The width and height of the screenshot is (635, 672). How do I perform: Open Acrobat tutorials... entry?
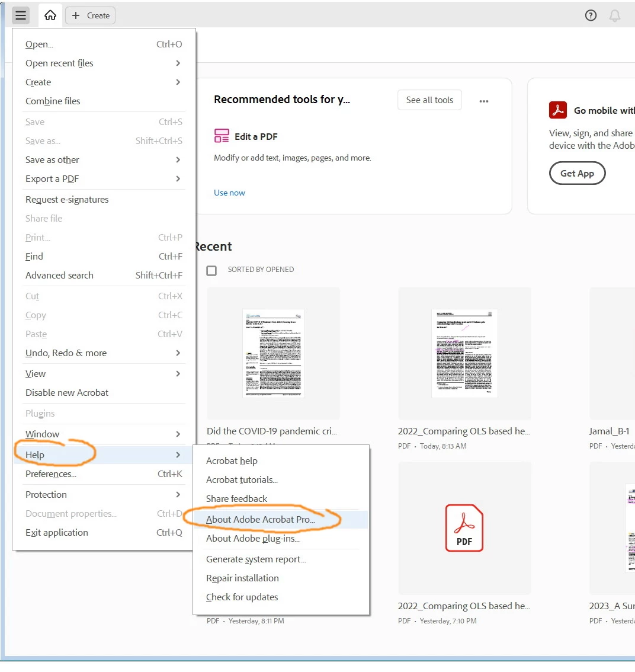(281, 479)
